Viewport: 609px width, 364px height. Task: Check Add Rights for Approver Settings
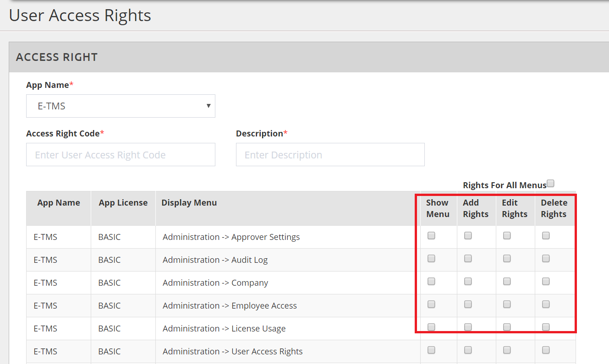click(468, 236)
